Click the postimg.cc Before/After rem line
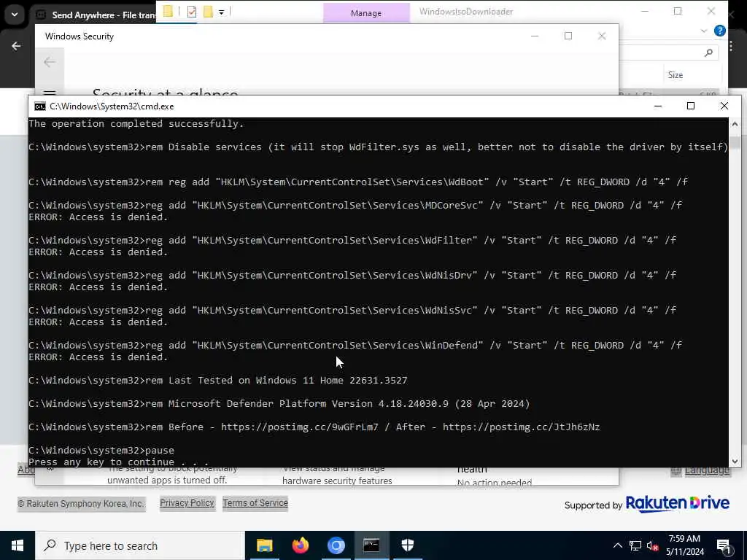Image resolution: width=747 pixels, height=560 pixels. [314, 427]
